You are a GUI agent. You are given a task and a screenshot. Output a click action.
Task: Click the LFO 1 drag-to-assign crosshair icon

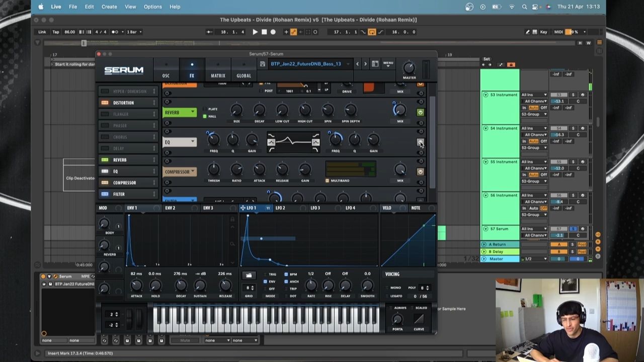coord(243,208)
